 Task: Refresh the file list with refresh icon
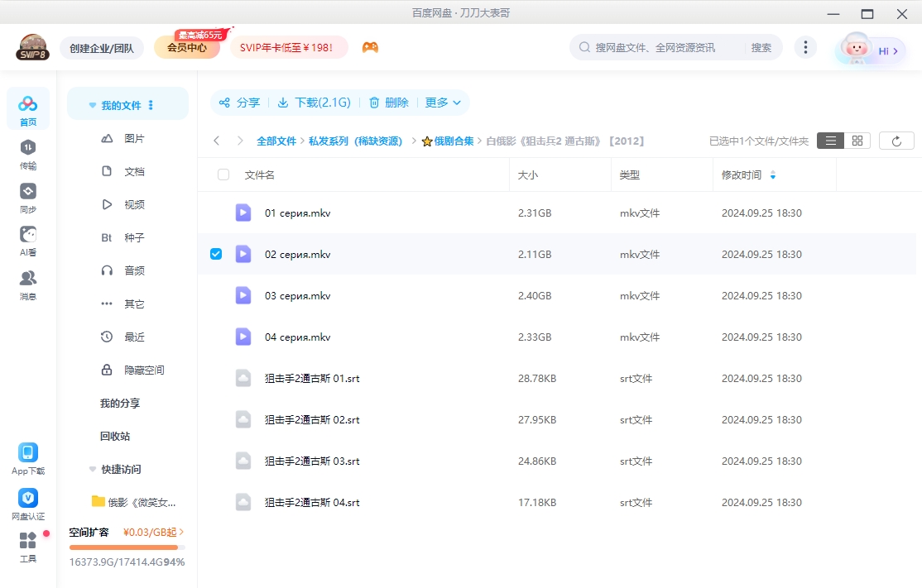pos(896,141)
